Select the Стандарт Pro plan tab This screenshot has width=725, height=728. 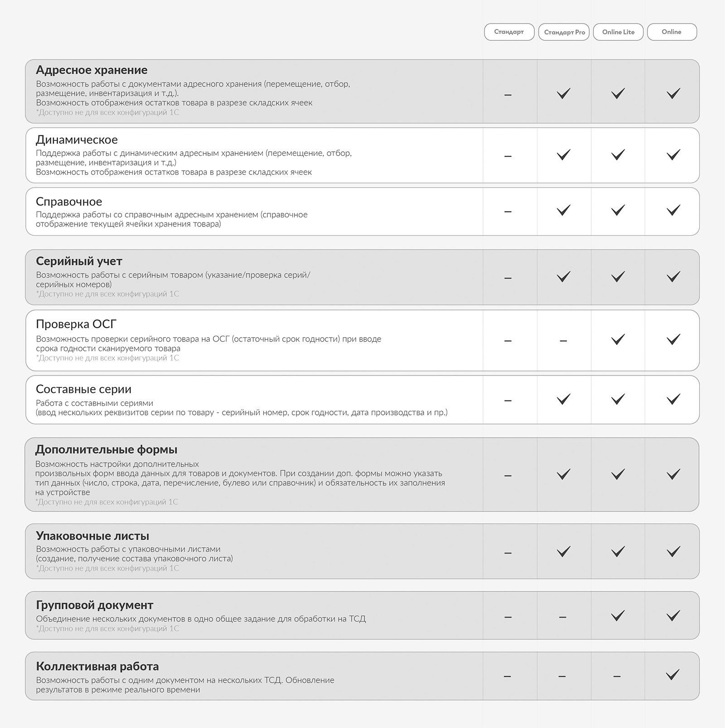coord(564,32)
